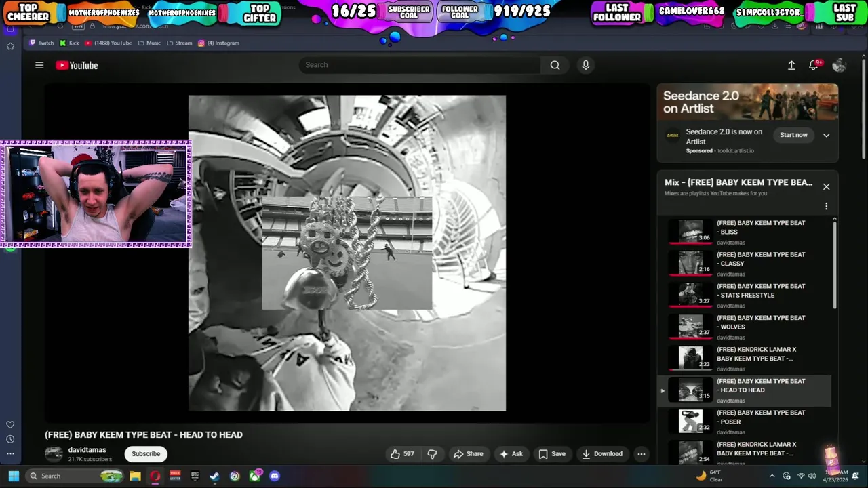Show hidden system tray icons

(x=772, y=476)
